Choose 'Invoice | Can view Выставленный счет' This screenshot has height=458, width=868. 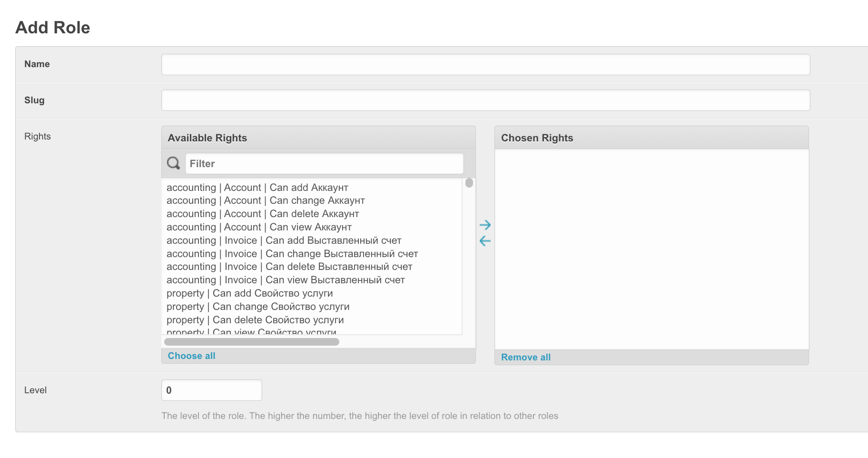[286, 280]
